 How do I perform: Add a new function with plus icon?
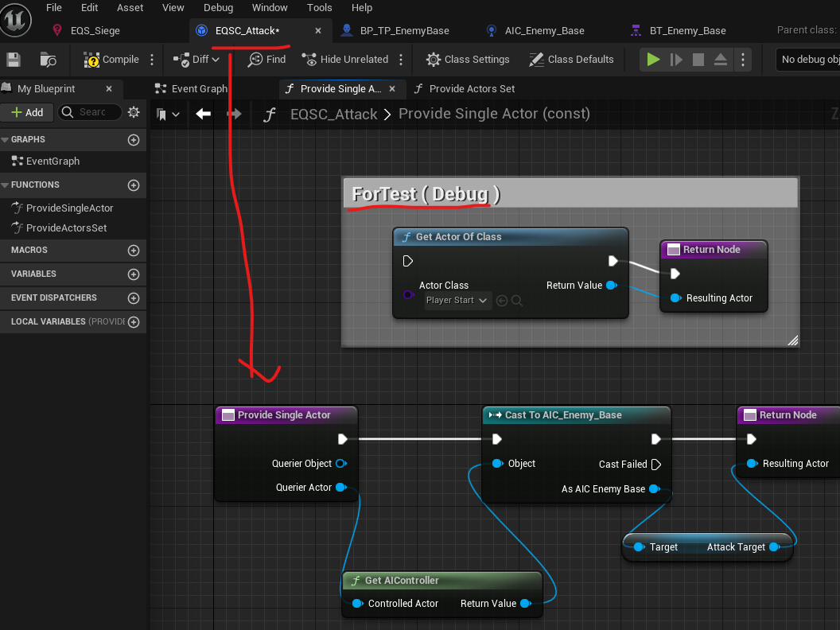click(134, 185)
